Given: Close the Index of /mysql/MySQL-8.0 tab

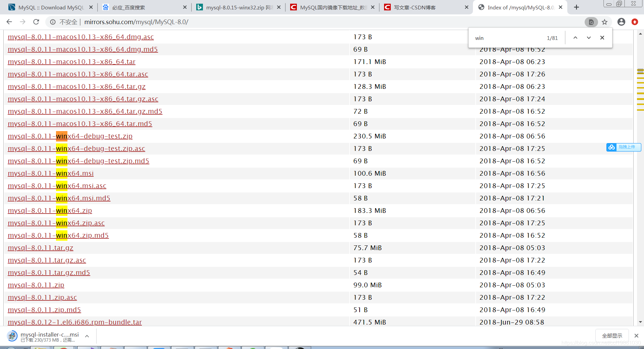Looking at the screenshot, I should [560, 7].
